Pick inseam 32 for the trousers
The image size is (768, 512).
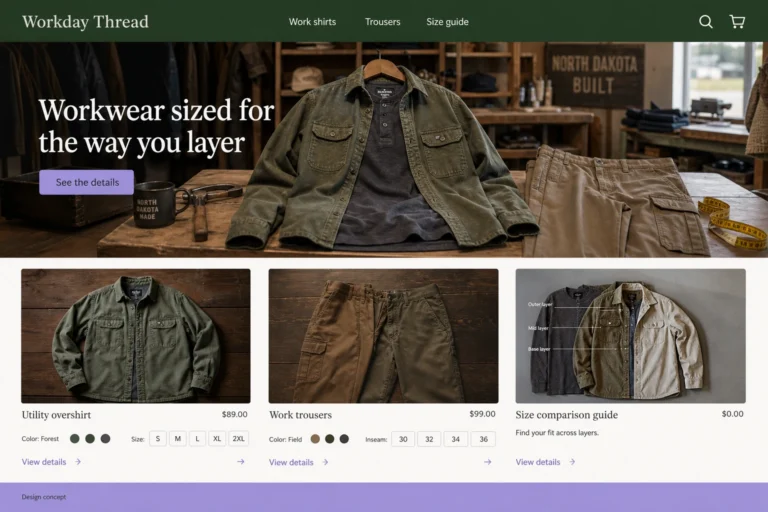point(429,439)
